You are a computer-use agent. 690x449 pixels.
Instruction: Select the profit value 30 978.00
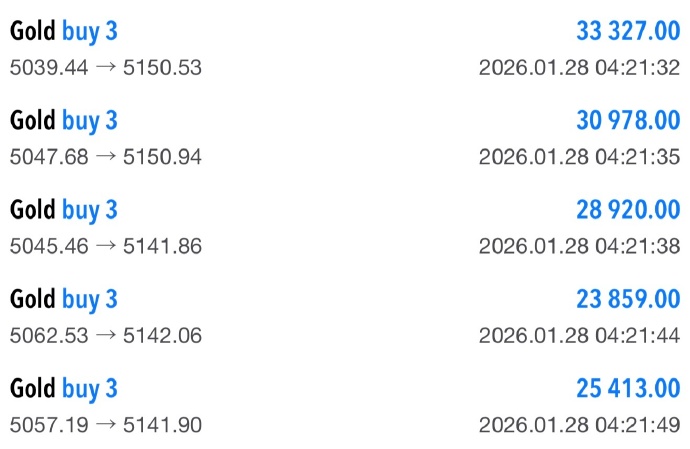point(627,121)
